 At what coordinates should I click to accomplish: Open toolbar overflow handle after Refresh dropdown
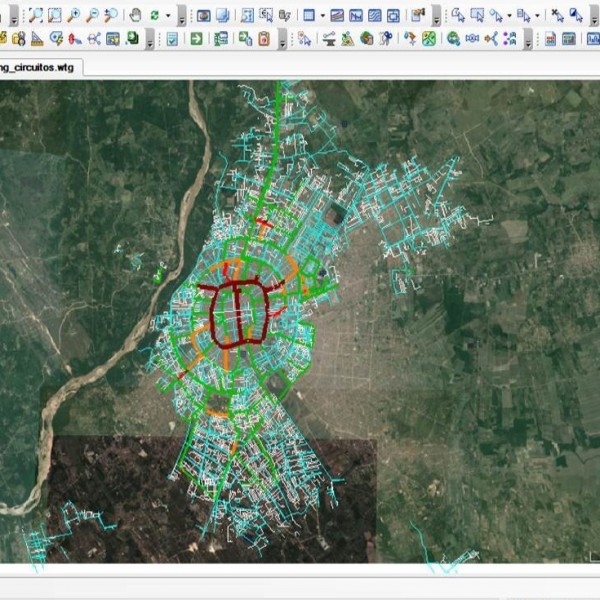click(182, 16)
